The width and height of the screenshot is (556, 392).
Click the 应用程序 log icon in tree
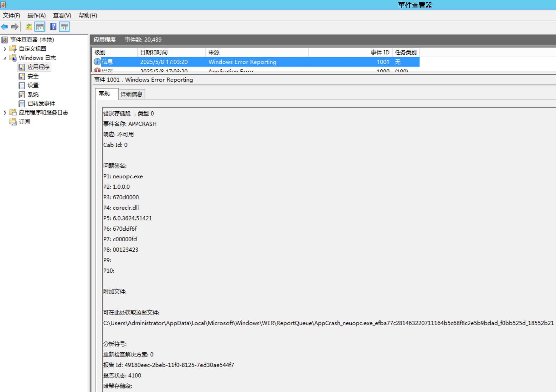22,67
